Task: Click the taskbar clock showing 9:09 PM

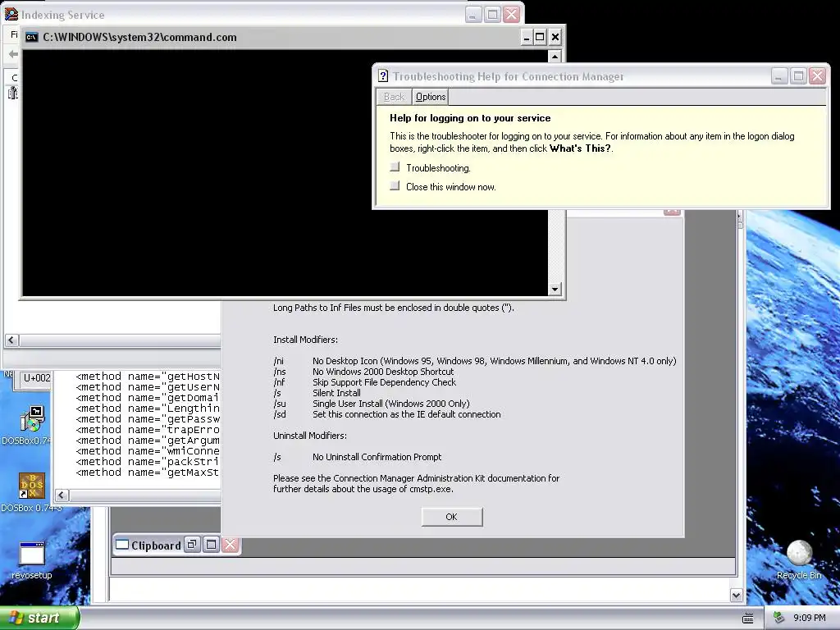Action: pyautogui.click(x=809, y=619)
